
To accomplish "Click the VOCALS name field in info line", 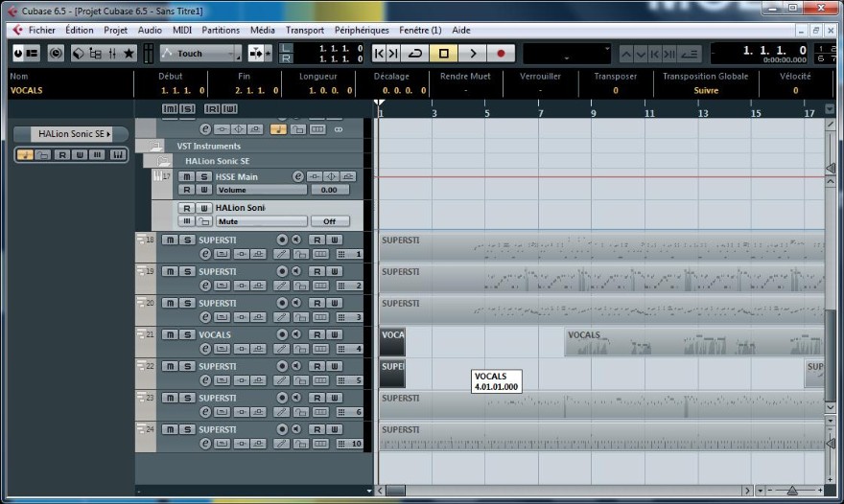I will tap(27, 90).
